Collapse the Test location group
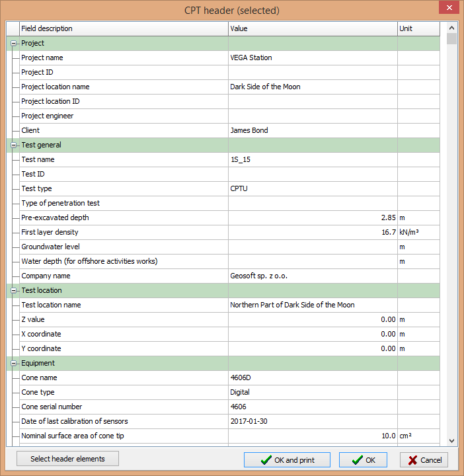 pyautogui.click(x=13, y=290)
